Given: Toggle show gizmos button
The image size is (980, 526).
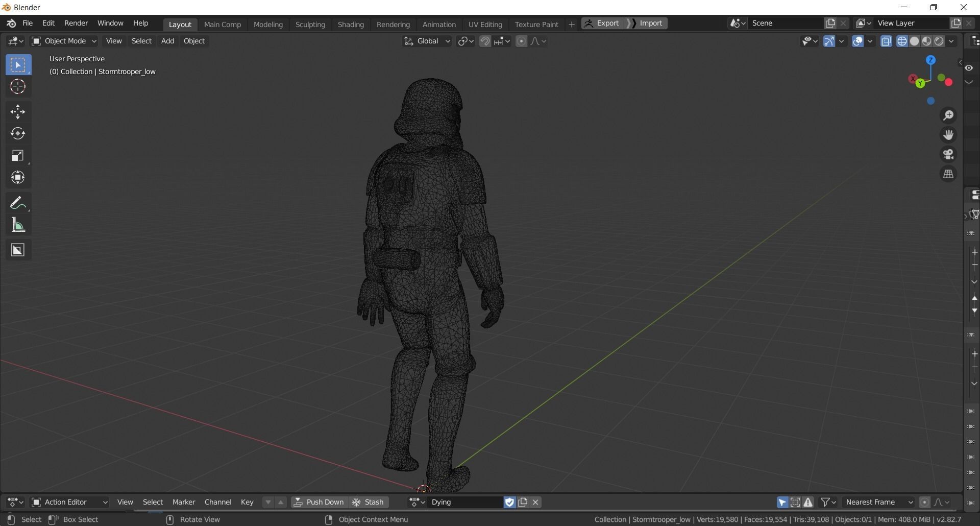Looking at the screenshot, I should tap(829, 41).
